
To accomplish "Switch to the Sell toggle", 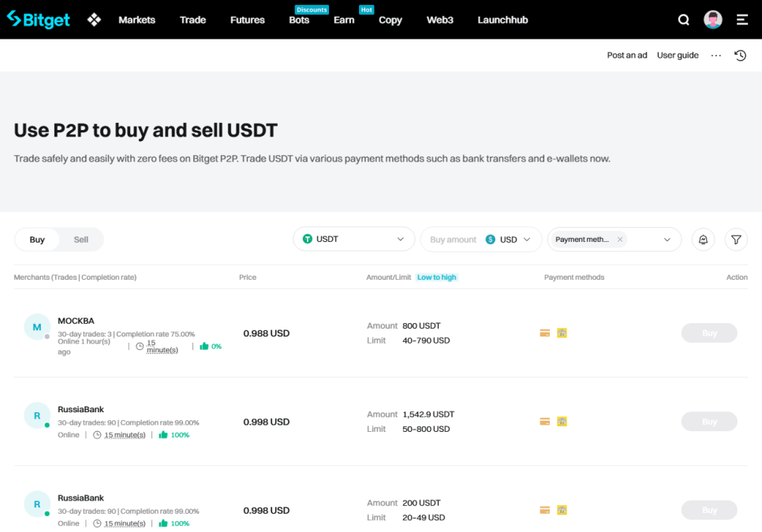I will click(x=80, y=240).
